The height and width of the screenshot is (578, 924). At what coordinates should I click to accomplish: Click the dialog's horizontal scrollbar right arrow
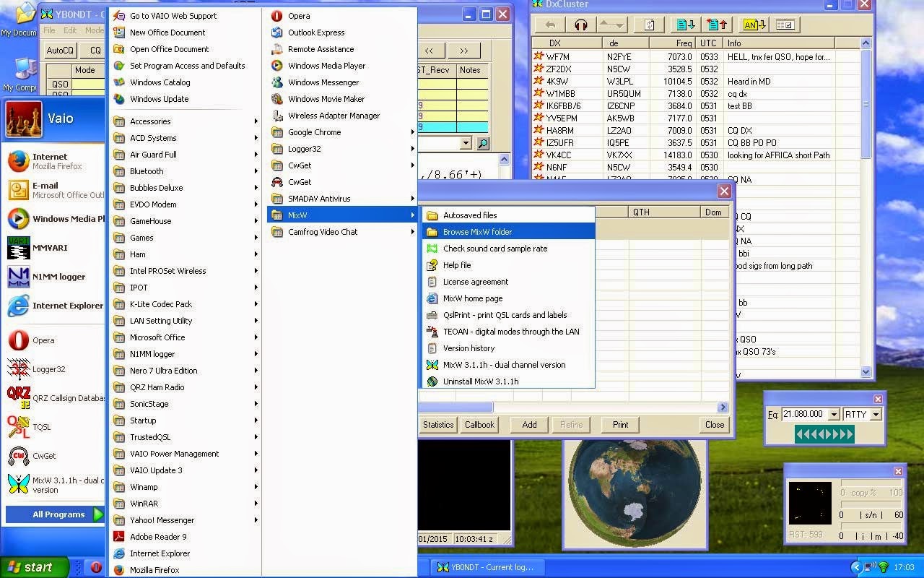[722, 407]
